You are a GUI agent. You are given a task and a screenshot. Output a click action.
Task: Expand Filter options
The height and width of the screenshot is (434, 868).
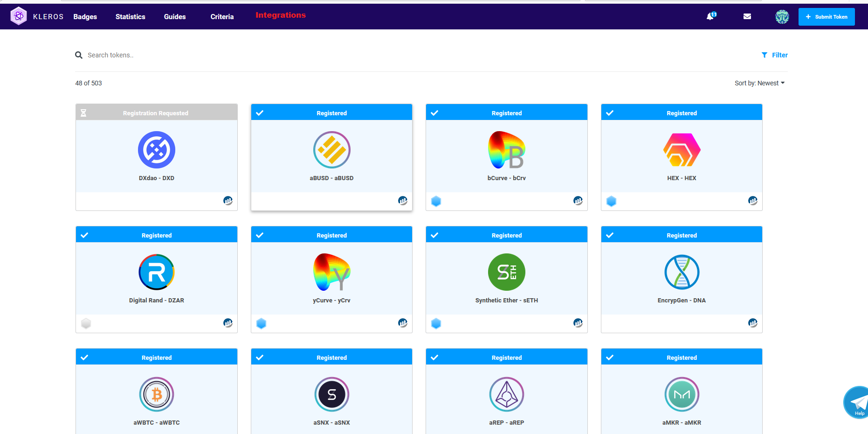[x=778, y=55]
